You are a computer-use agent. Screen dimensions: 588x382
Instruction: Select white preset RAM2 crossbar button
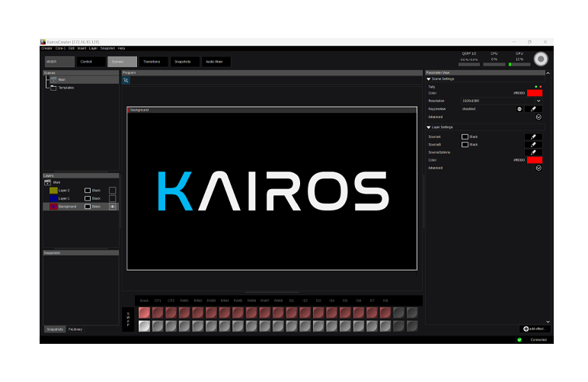tap(198, 326)
